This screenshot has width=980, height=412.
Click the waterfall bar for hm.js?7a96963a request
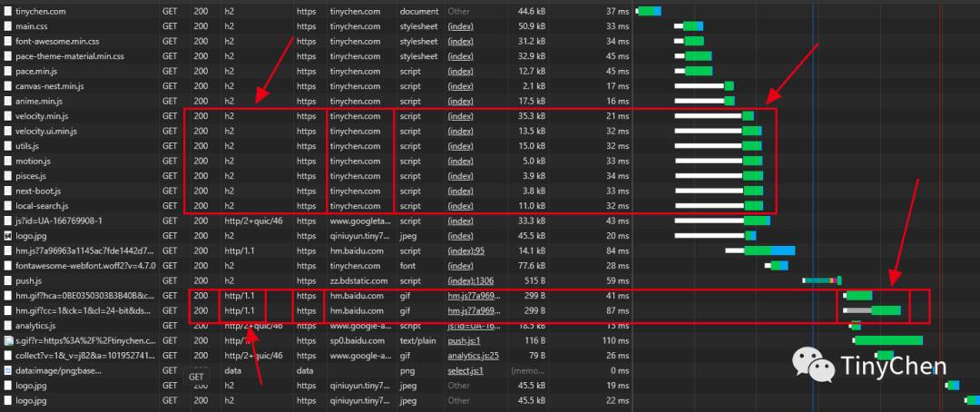(760, 250)
